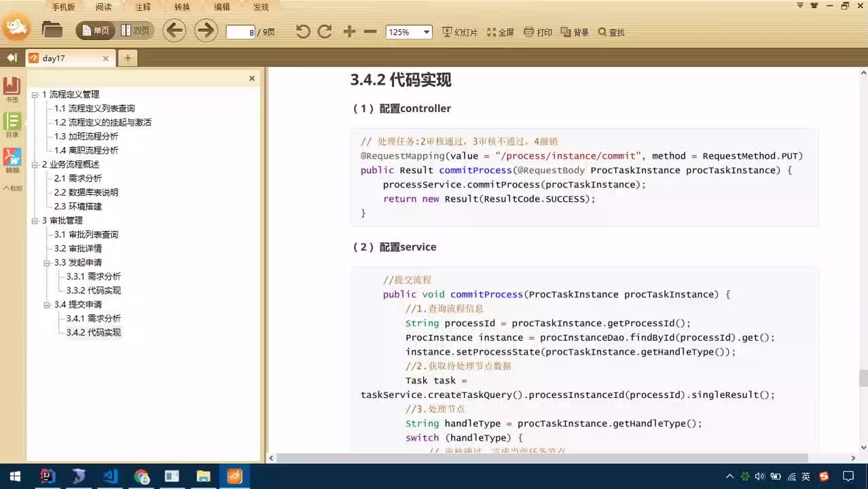868x489 pixels.
Task: Close the outline panel
Action: click(252, 78)
